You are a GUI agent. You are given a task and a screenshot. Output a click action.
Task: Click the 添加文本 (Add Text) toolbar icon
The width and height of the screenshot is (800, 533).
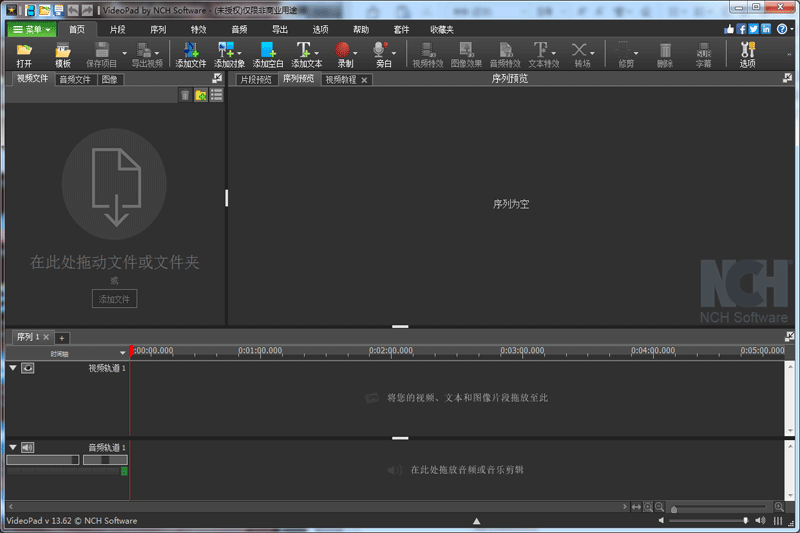[305, 51]
